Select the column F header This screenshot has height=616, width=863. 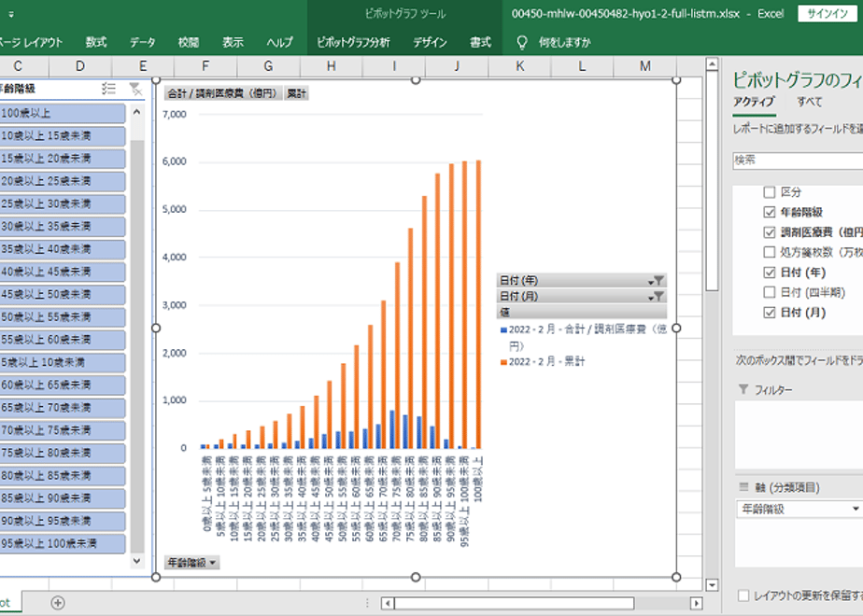205,66
